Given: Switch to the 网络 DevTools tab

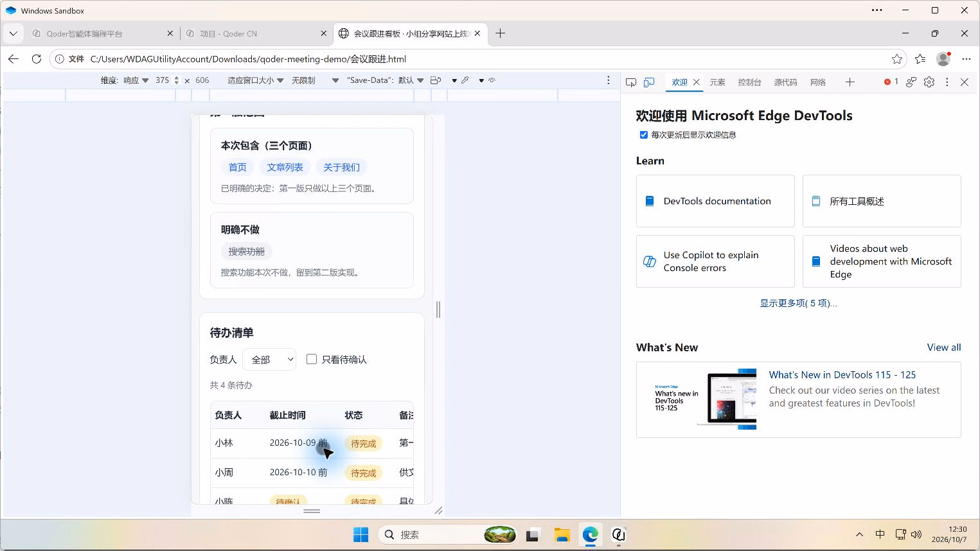Looking at the screenshot, I should click(x=818, y=82).
